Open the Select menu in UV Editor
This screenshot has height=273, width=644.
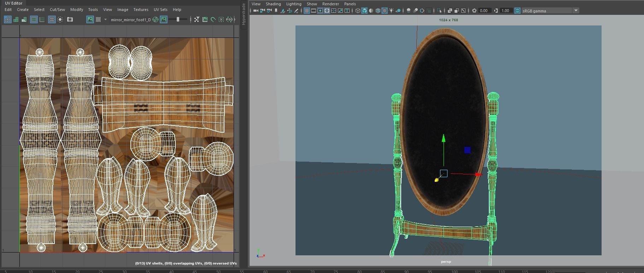point(39,10)
